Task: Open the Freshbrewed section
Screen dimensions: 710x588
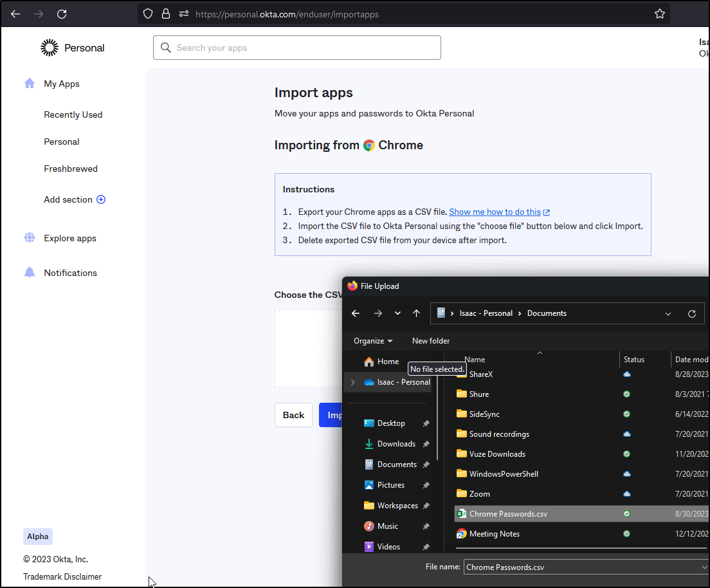Action: (x=71, y=169)
